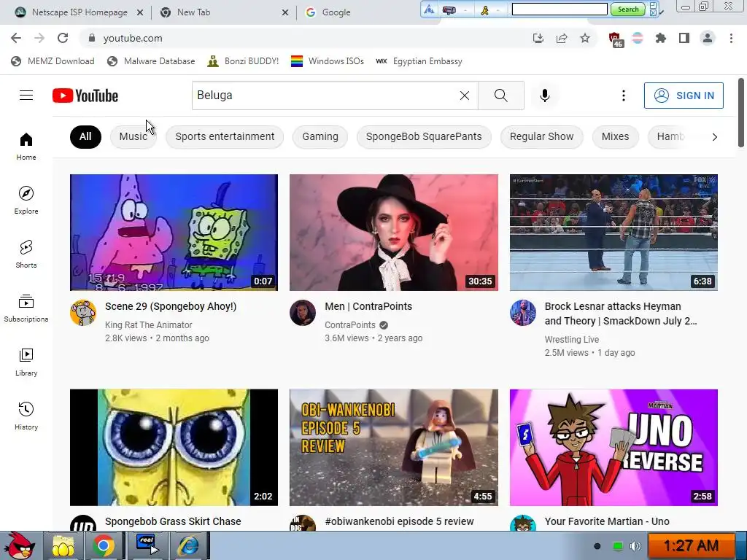Click ContraPoints channel avatar
Screen dimensions: 747x560
coord(303,313)
